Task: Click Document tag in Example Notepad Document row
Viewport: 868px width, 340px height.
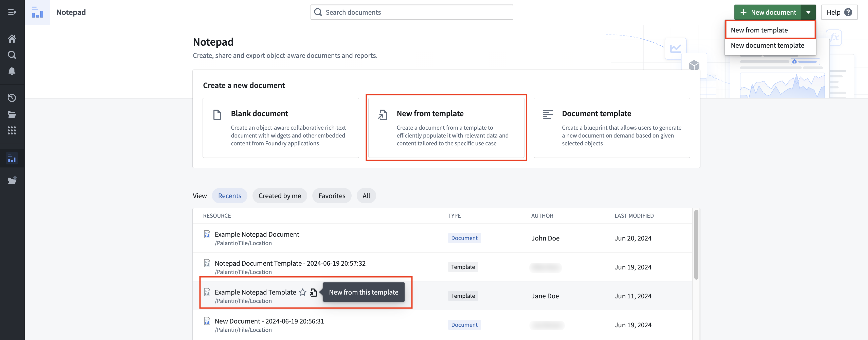Action: [x=464, y=238]
